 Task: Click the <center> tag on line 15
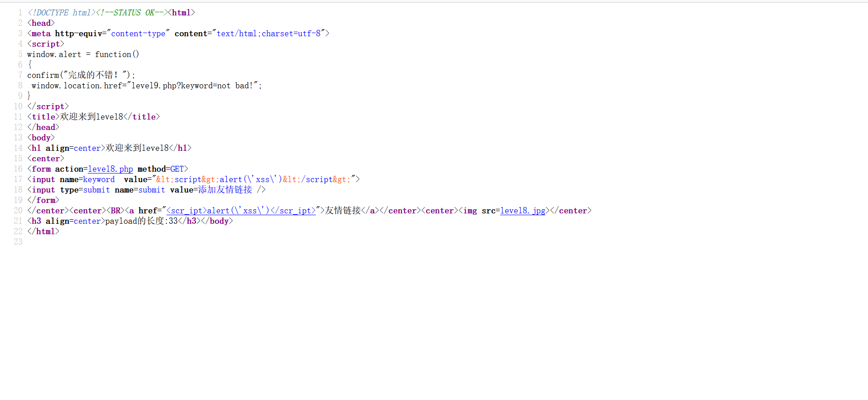(46, 159)
